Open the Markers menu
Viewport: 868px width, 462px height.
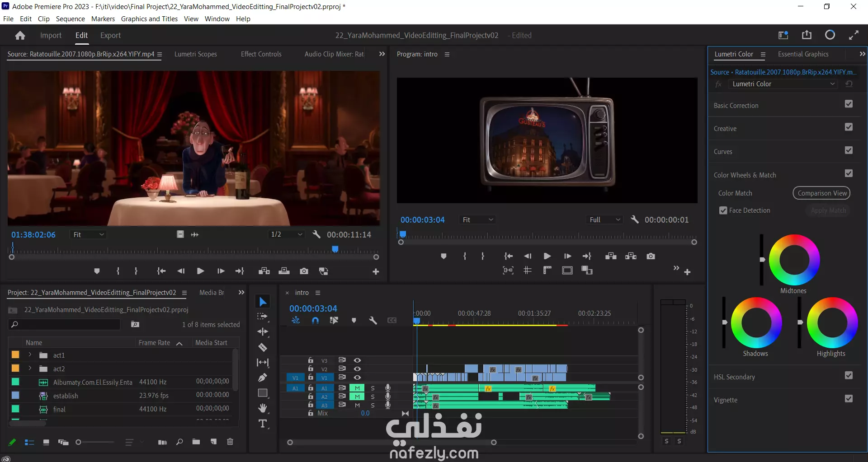click(103, 19)
